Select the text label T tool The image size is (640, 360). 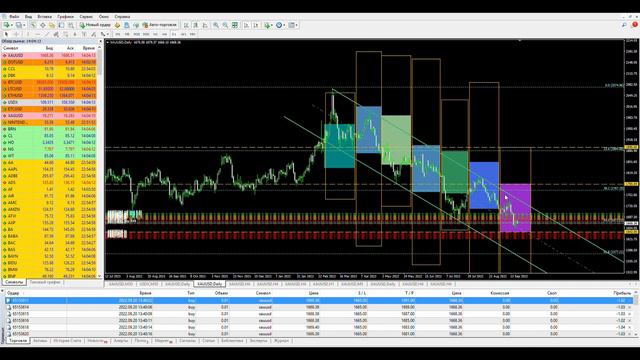click(84, 34)
